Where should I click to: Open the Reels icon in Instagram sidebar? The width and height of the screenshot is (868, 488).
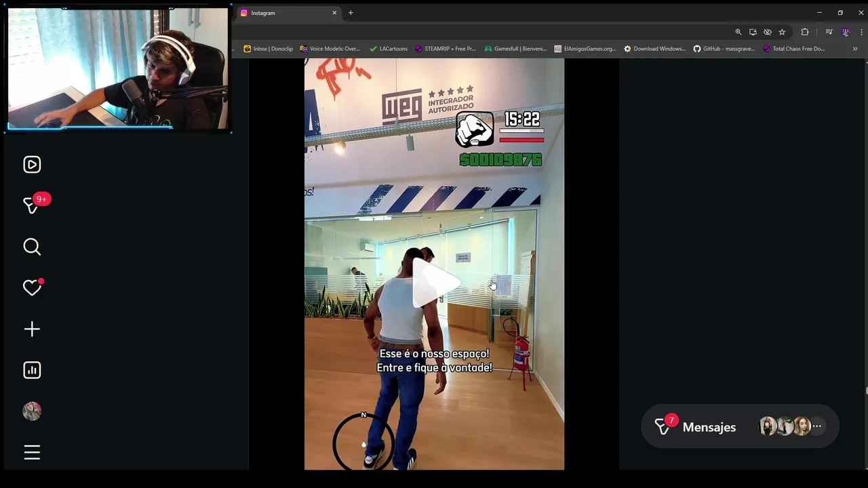(32, 165)
